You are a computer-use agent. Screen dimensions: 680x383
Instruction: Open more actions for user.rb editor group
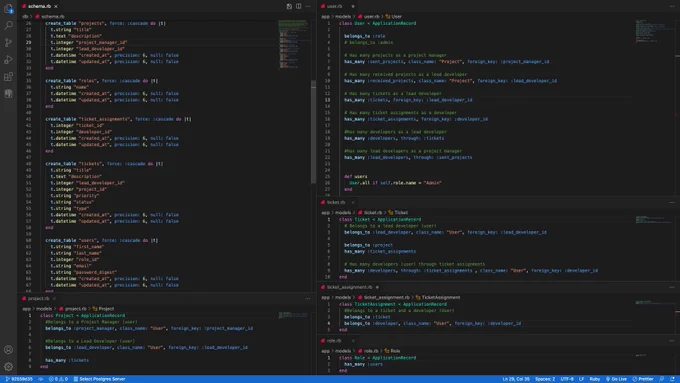pyautogui.click(x=672, y=6)
